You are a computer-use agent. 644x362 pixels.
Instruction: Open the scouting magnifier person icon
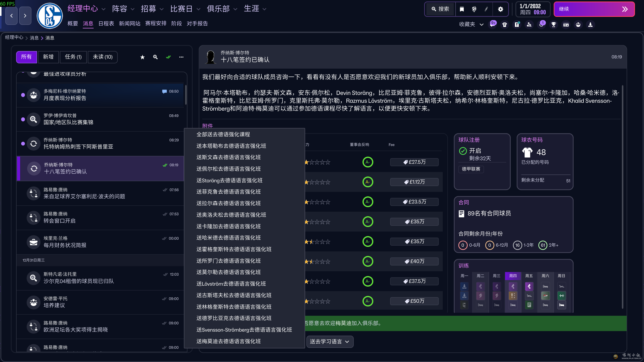pos(529,25)
